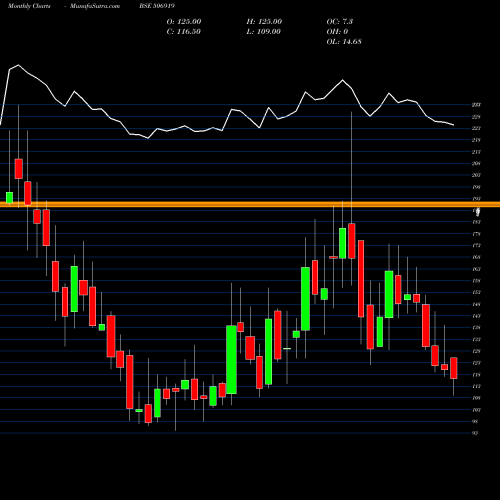Select the low price L: 109.00
The height and width of the screenshot is (500, 500).
point(264,32)
